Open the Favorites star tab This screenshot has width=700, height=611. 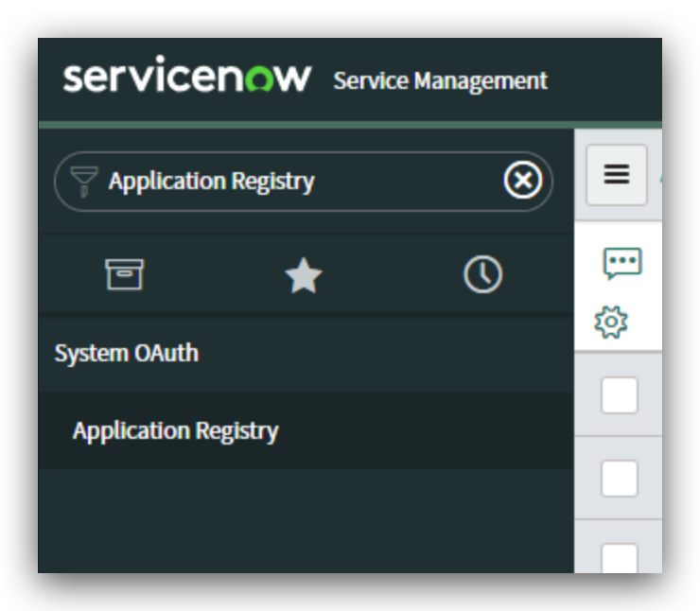304,275
